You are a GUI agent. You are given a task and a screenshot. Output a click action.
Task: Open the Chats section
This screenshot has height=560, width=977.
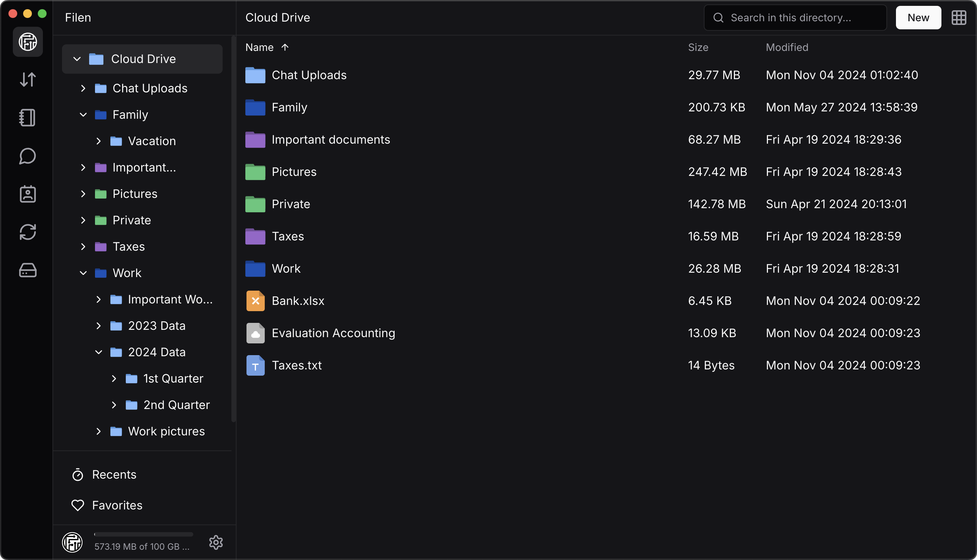27,156
